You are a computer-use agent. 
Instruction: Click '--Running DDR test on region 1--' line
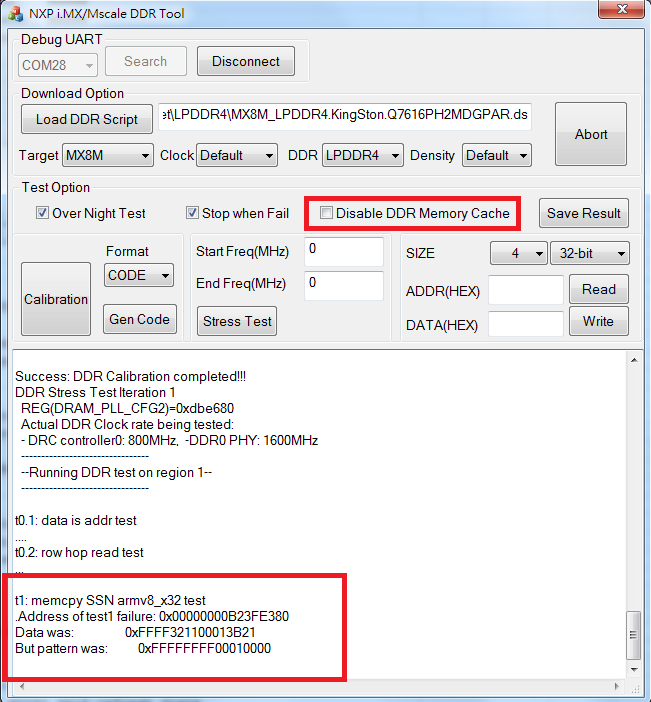pyautogui.click(x=116, y=472)
